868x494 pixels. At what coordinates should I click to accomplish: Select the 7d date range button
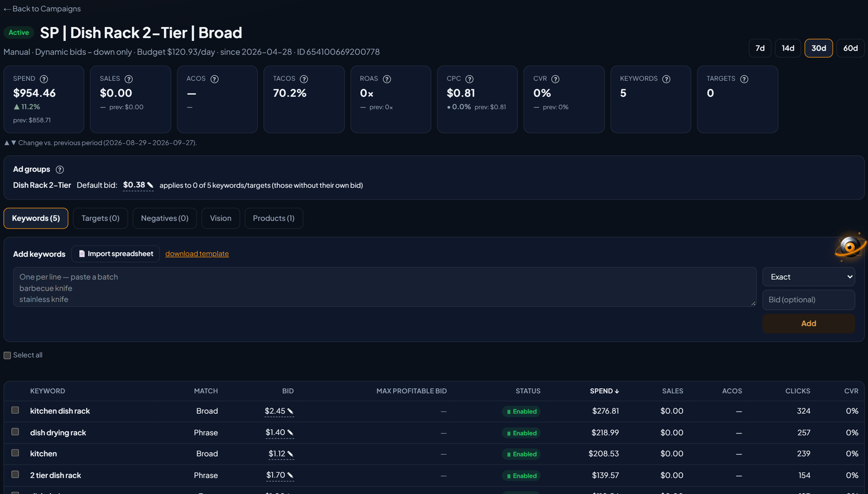(760, 48)
